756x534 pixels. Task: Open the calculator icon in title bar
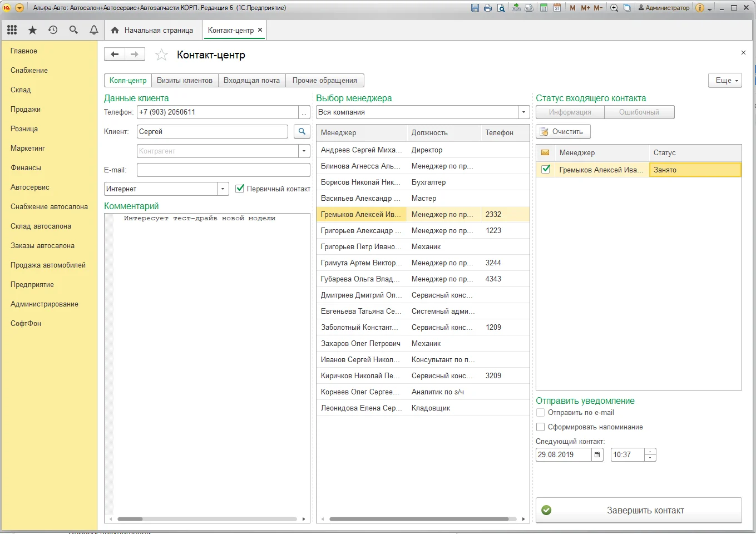(543, 8)
